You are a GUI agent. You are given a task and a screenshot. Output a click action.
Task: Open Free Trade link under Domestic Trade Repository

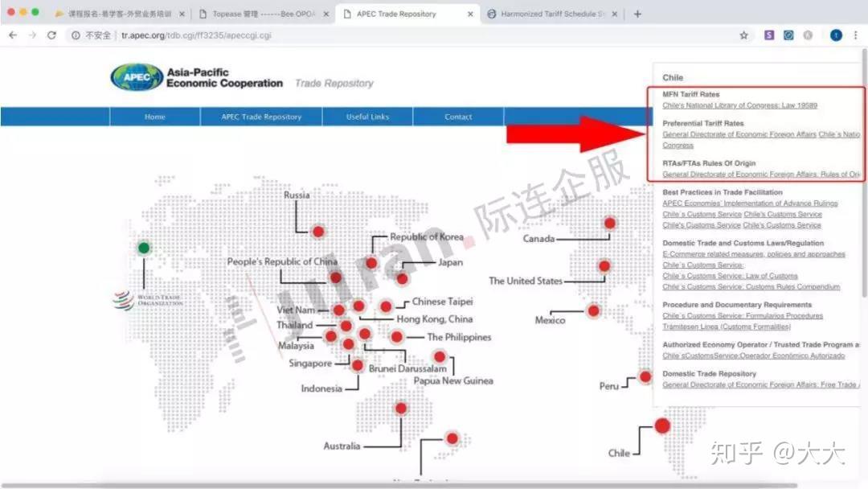tap(761, 384)
